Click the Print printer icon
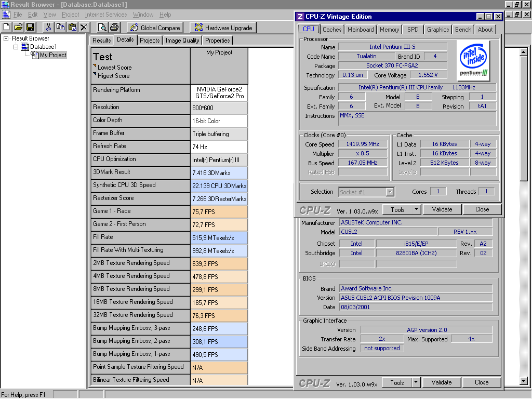532x399 pixels. [x=114, y=28]
